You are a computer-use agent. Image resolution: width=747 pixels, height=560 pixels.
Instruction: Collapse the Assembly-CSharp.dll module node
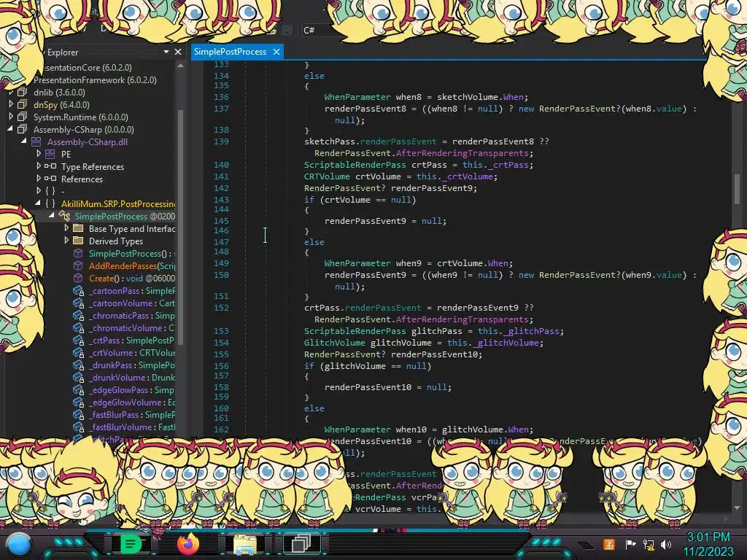[24, 141]
